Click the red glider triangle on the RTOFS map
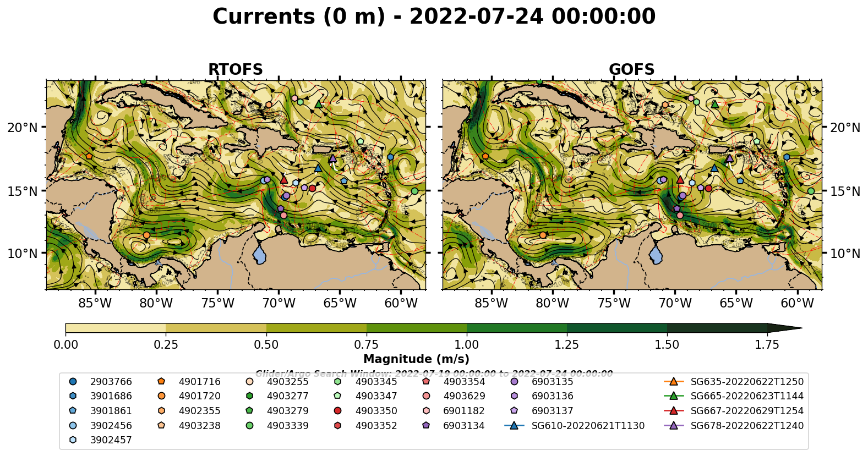The height and width of the screenshot is (456, 868). point(284,179)
